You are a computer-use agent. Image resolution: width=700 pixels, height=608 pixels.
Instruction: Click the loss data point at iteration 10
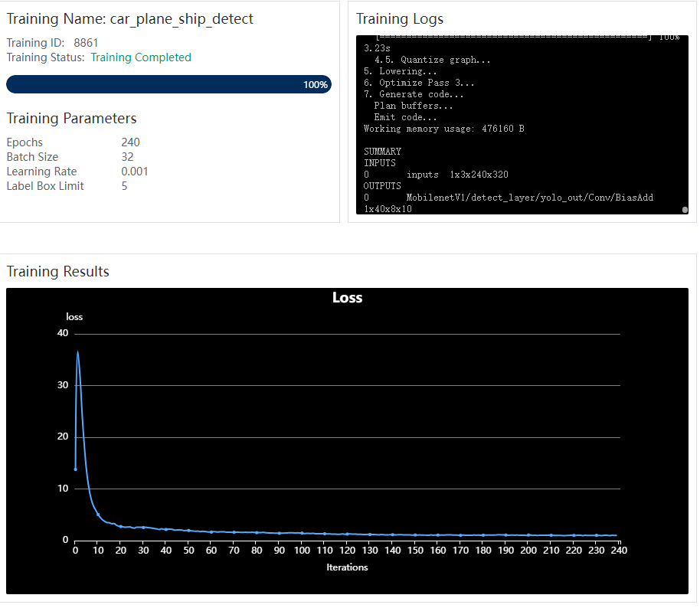[x=98, y=515]
